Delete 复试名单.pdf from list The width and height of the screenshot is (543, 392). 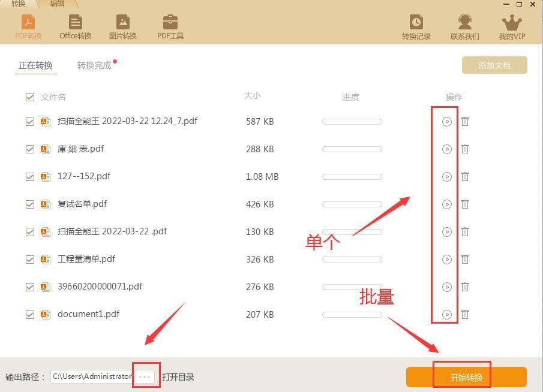coord(465,204)
